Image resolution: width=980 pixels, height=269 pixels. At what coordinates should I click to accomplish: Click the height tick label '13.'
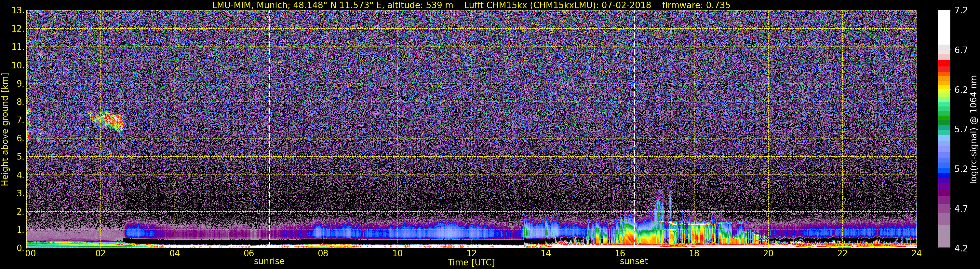[x=18, y=11]
